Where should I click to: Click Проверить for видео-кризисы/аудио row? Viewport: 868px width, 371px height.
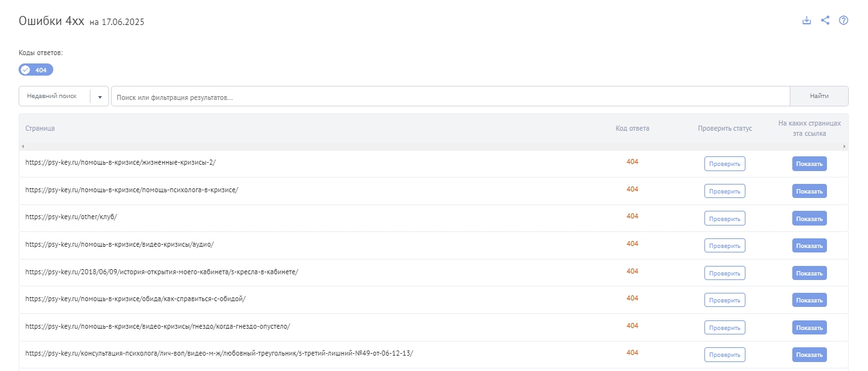[725, 245]
